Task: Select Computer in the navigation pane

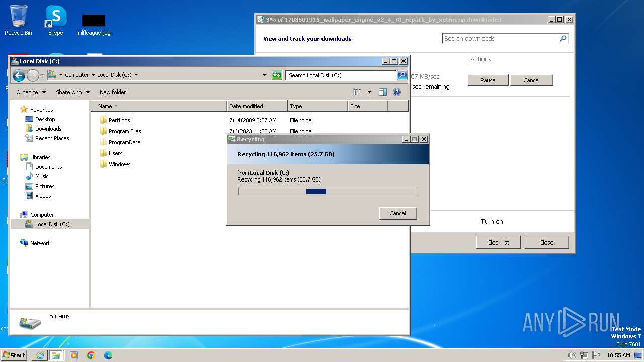Action: tap(42, 215)
